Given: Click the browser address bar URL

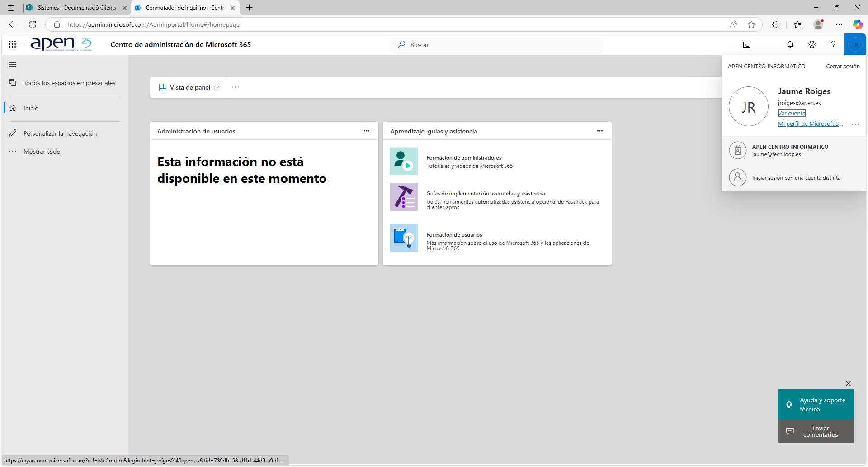Looking at the screenshot, I should pos(154,24).
